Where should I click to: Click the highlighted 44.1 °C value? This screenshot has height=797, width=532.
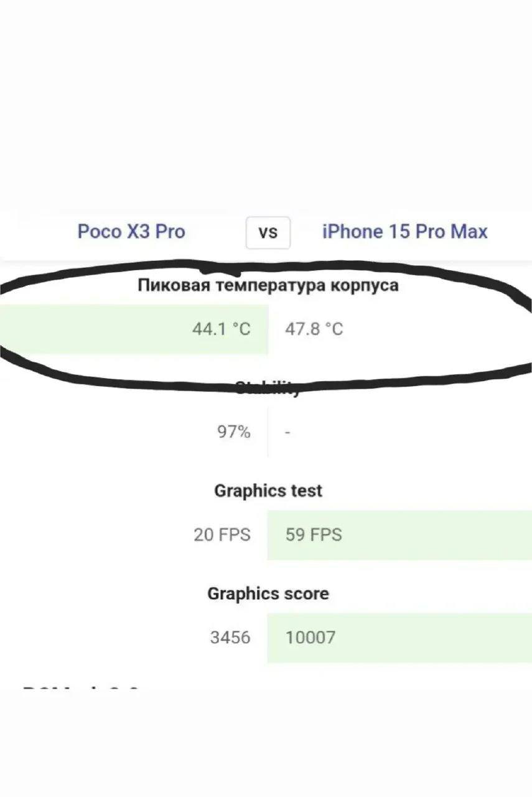coord(221,329)
